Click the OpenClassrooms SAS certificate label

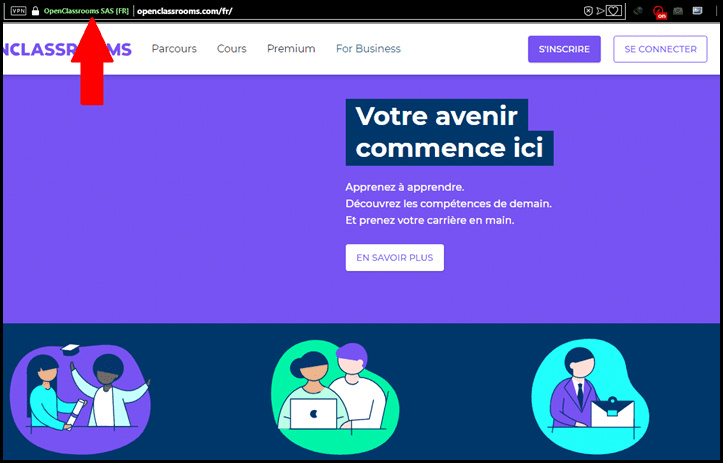[86, 11]
